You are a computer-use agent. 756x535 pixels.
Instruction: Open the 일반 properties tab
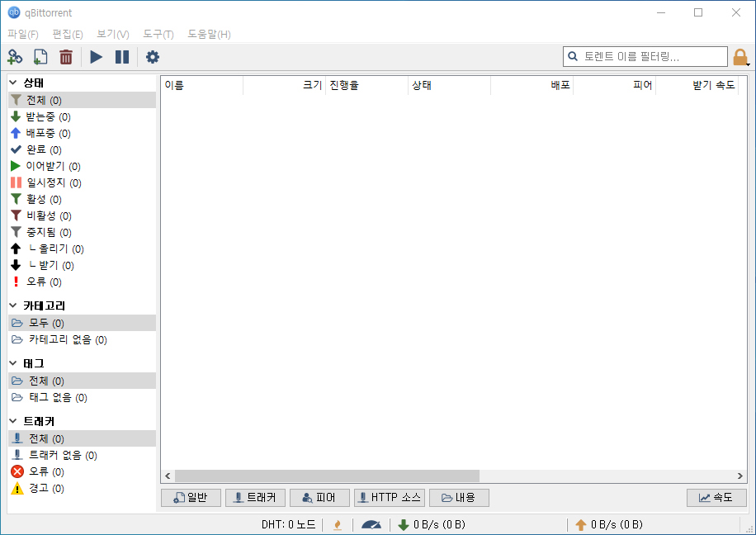(191, 497)
